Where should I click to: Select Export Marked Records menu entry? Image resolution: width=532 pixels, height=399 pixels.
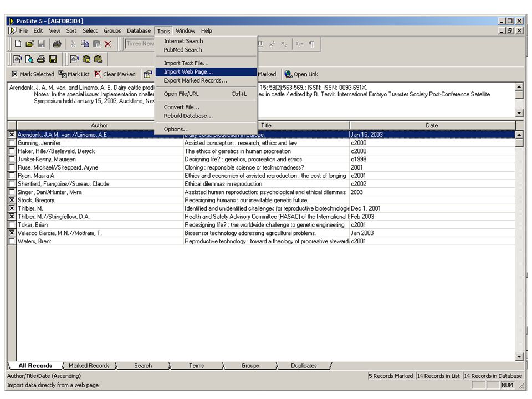[x=206, y=81]
